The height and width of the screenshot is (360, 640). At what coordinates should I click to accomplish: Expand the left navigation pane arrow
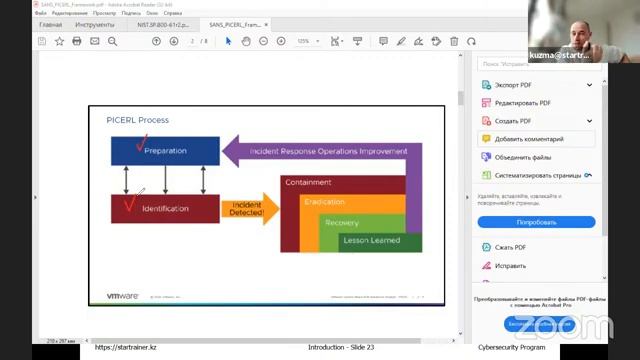35,198
